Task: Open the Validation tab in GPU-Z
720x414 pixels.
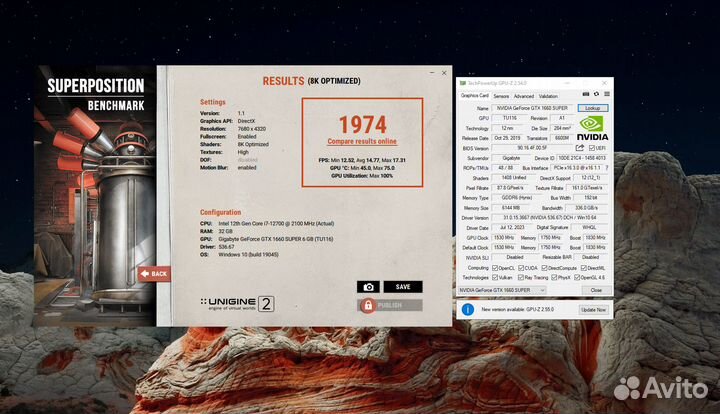Action: click(548, 96)
